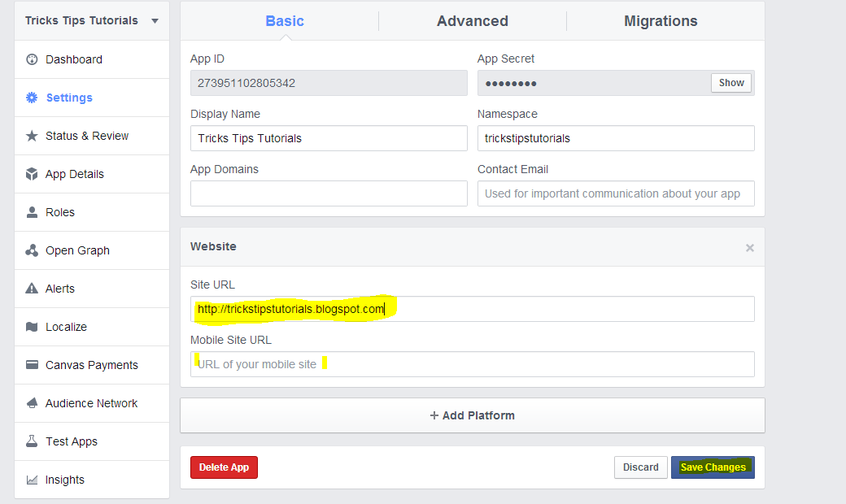Click the Settings gear icon
The width and height of the screenshot is (846, 504).
[x=32, y=98]
